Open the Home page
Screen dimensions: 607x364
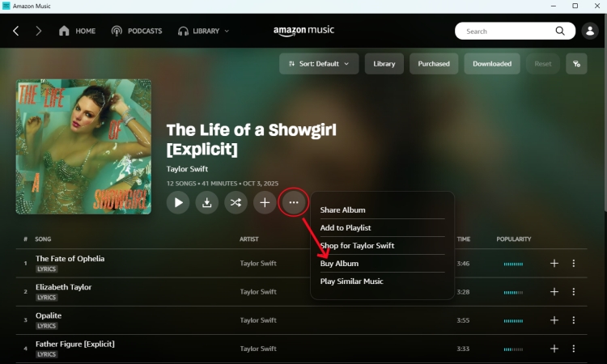coord(77,31)
